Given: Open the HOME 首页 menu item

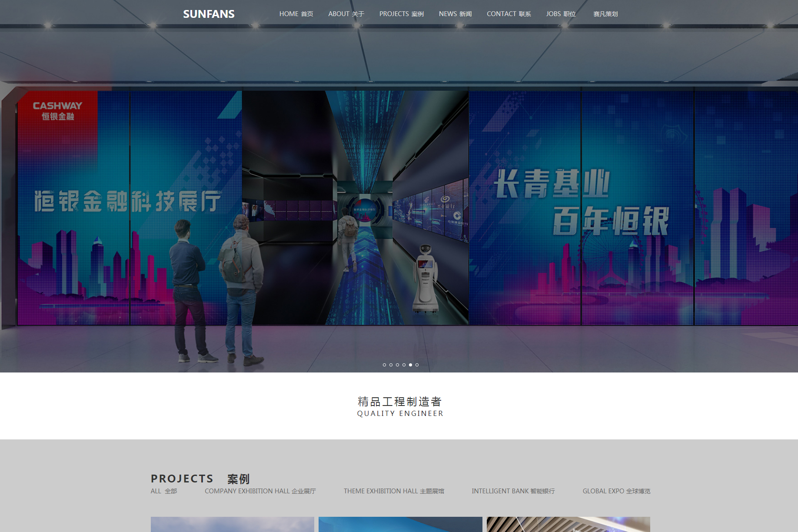Looking at the screenshot, I should click(296, 14).
